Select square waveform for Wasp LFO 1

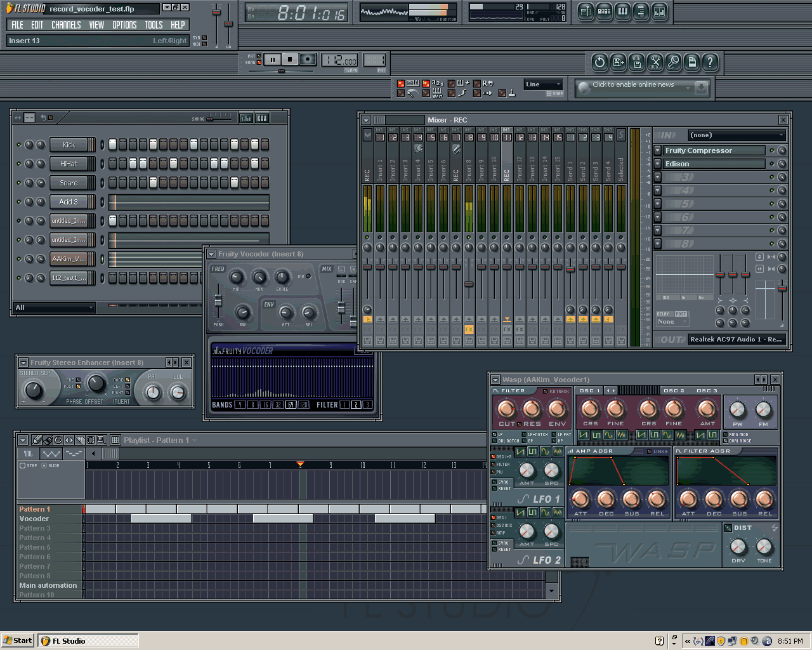(533, 451)
